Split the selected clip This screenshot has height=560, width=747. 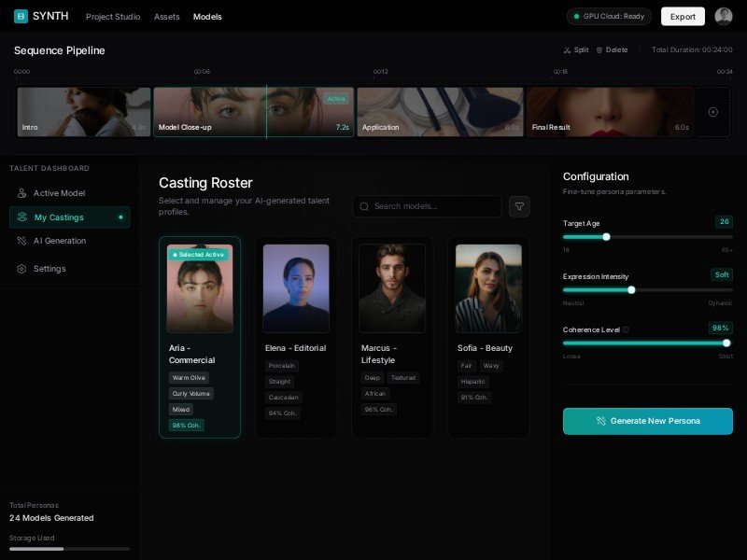tap(576, 49)
